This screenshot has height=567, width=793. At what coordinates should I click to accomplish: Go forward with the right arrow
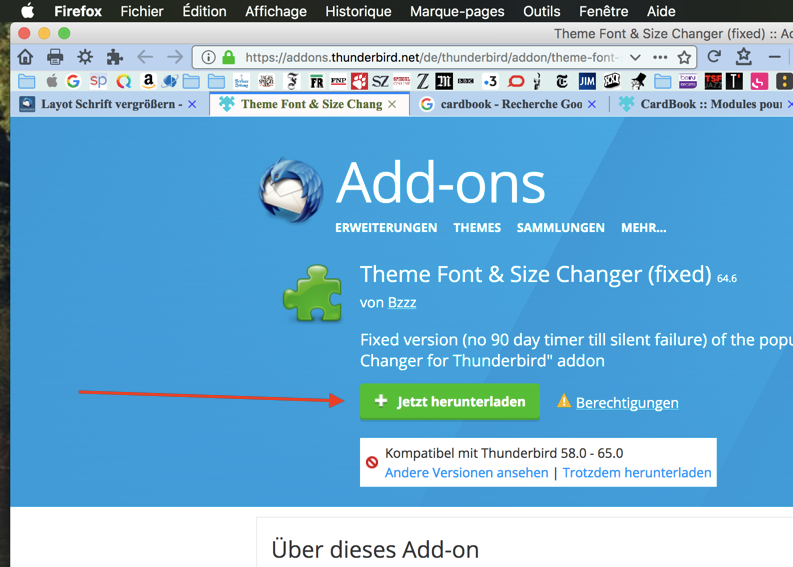pos(174,57)
